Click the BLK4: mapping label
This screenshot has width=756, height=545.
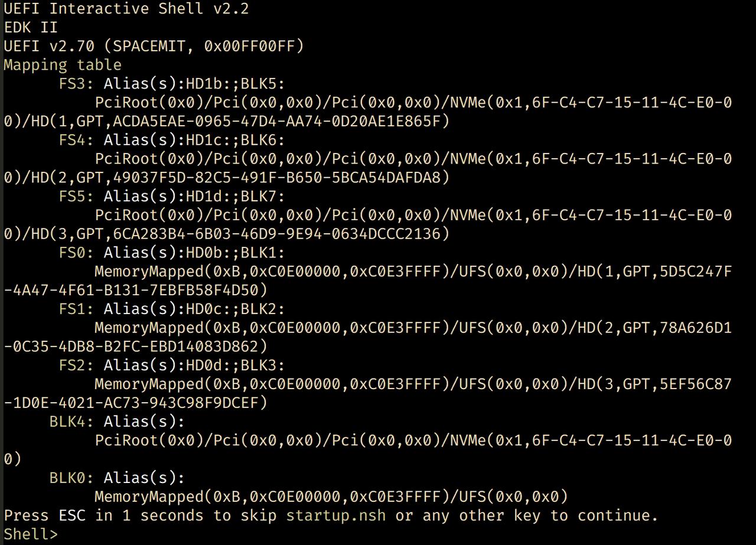coord(74,422)
